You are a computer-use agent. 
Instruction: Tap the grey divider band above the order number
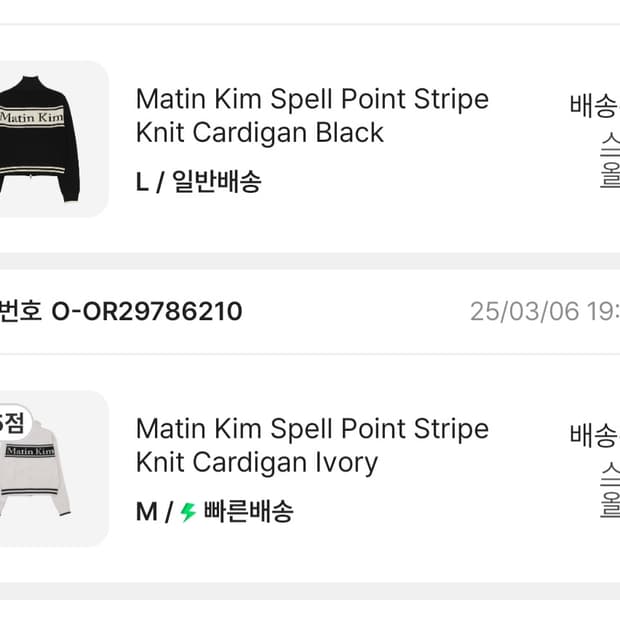(x=310, y=261)
